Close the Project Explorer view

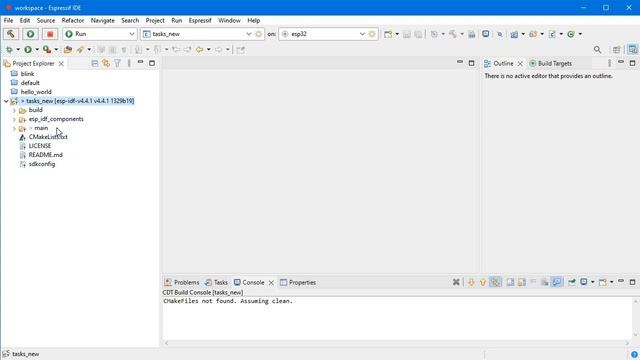coord(61,64)
